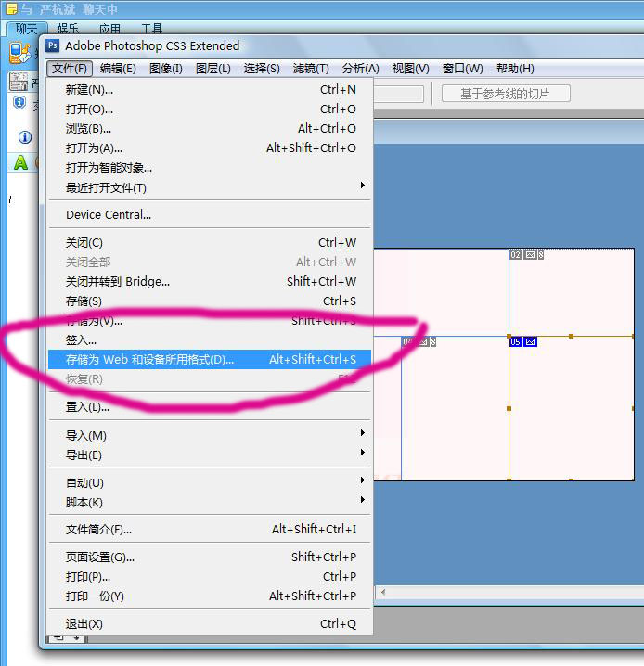Click the green A font icon in chat window

(x=20, y=162)
